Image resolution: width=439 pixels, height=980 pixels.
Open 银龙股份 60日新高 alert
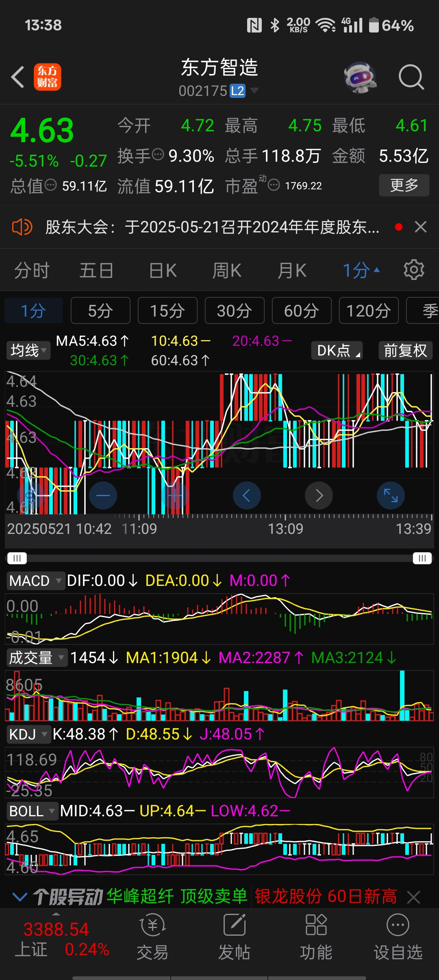pos(326,896)
